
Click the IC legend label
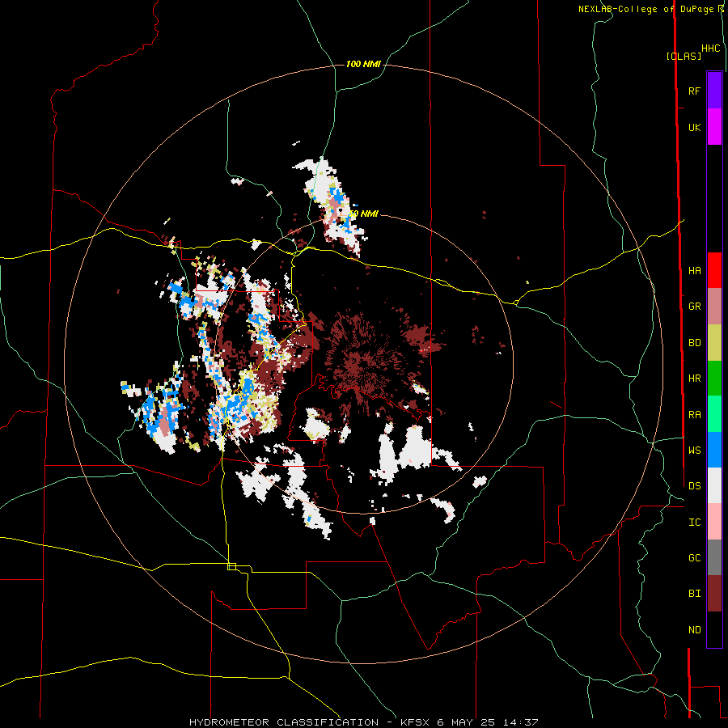coord(694,522)
